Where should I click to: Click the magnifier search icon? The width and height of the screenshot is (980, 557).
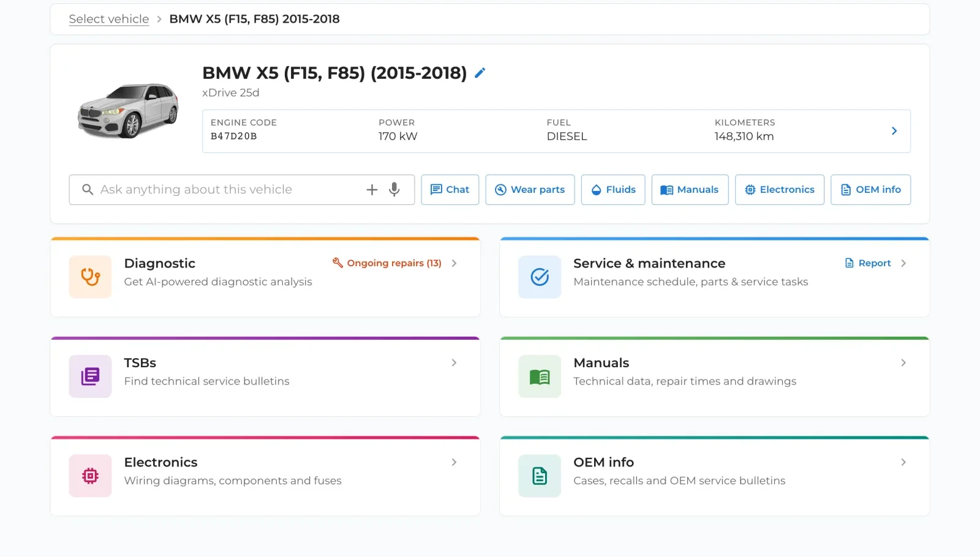(x=88, y=190)
